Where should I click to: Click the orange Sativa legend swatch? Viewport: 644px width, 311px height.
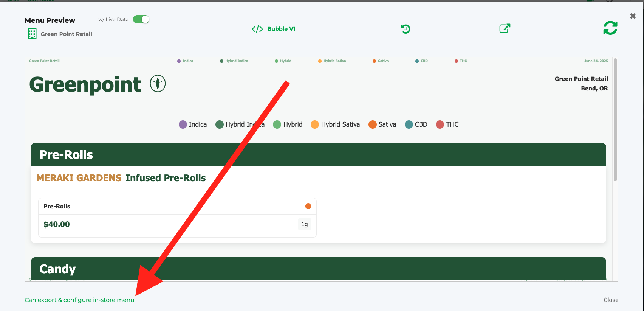point(373,124)
